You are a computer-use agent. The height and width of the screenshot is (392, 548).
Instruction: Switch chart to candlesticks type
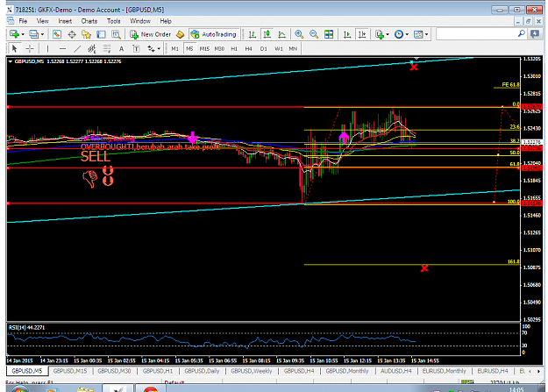click(x=267, y=34)
